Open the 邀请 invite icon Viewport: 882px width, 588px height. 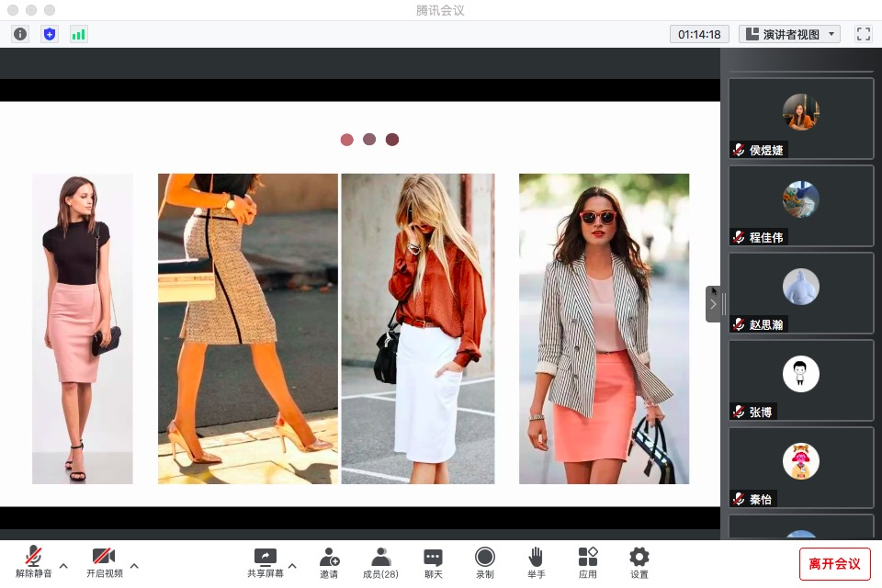329,562
